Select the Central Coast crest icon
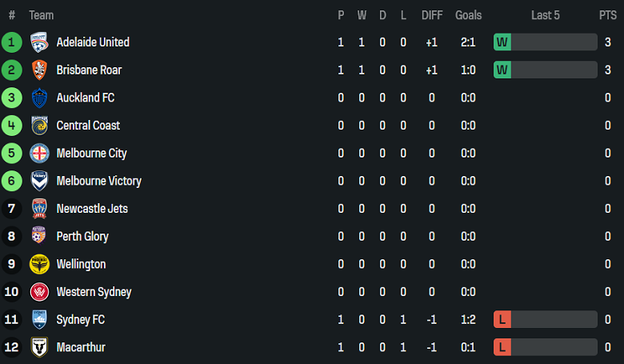Screen dimensions: 624x364 [x=39, y=126]
